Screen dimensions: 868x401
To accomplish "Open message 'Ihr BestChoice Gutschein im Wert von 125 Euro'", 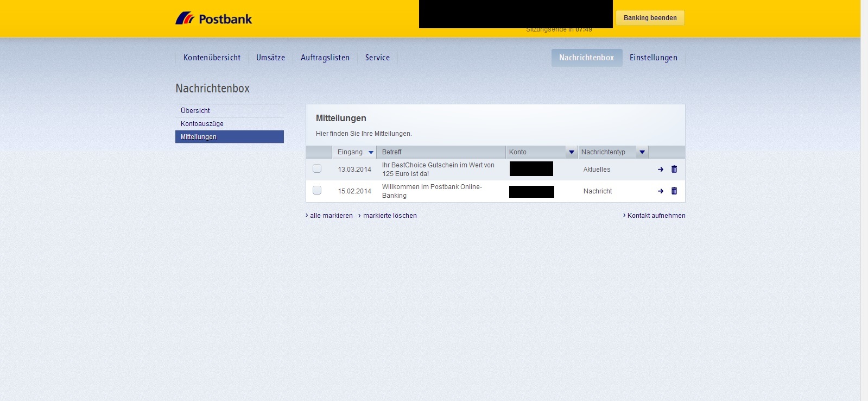I will [438, 170].
